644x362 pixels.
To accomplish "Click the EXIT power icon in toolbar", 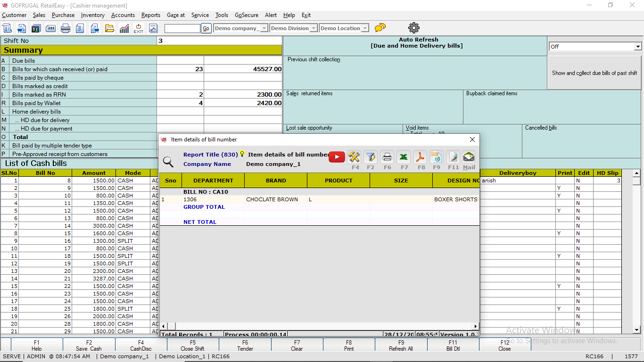I will 138,28.
